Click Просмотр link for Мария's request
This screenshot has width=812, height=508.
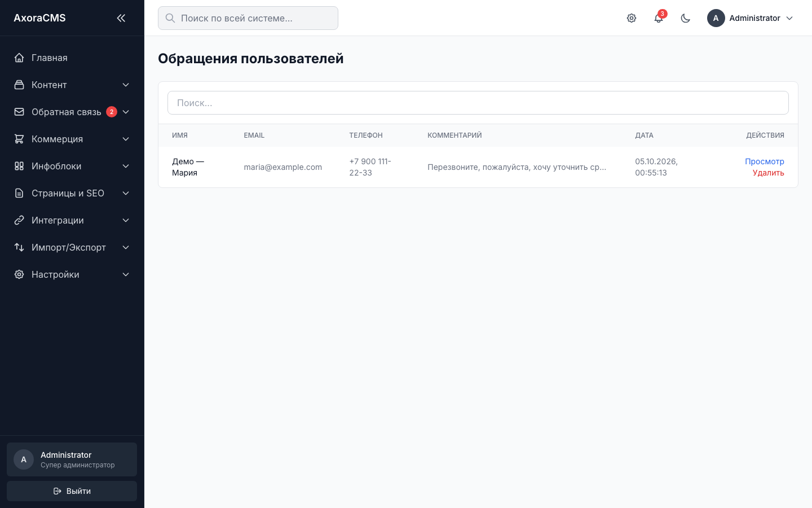[764, 161]
